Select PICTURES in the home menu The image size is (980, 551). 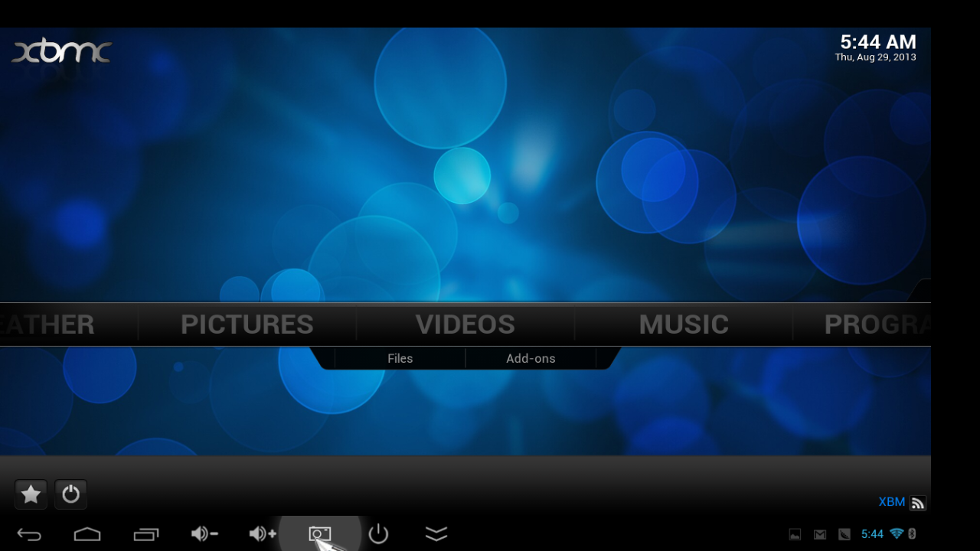247,324
